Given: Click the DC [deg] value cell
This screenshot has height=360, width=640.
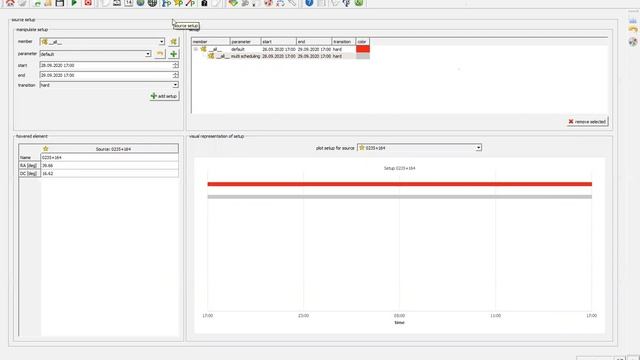Looking at the screenshot, I should (x=109, y=173).
